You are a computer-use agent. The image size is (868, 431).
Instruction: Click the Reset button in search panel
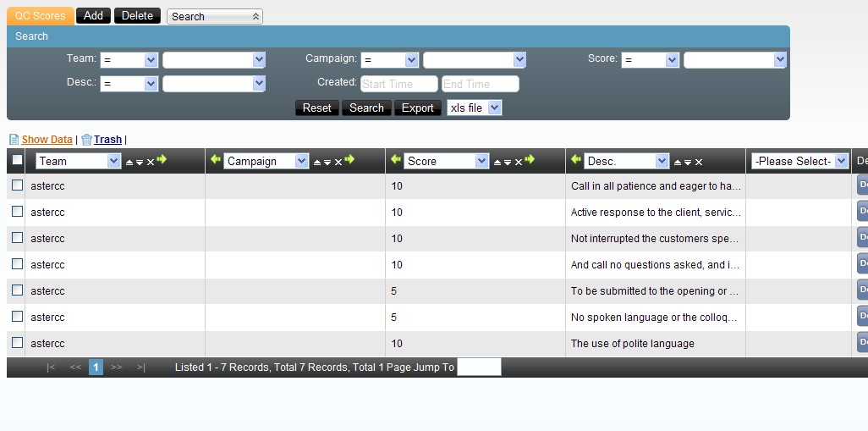[x=316, y=108]
